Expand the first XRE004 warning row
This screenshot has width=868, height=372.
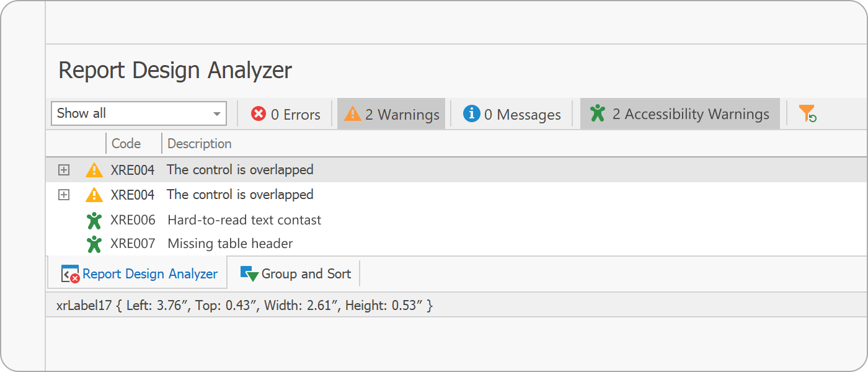click(63, 169)
